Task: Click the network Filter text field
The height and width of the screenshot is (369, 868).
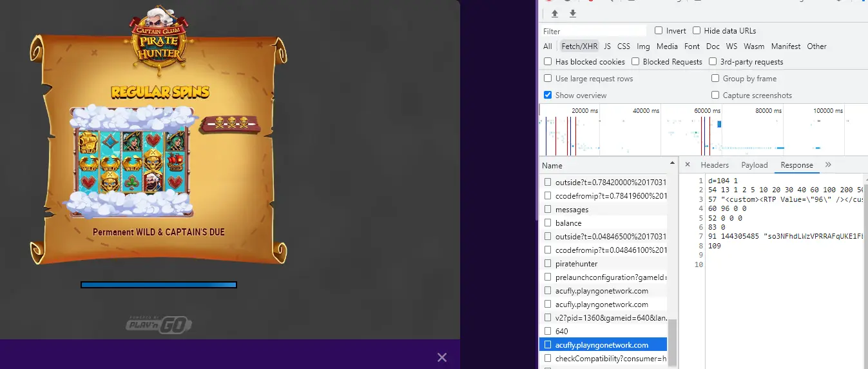Action: tap(593, 30)
